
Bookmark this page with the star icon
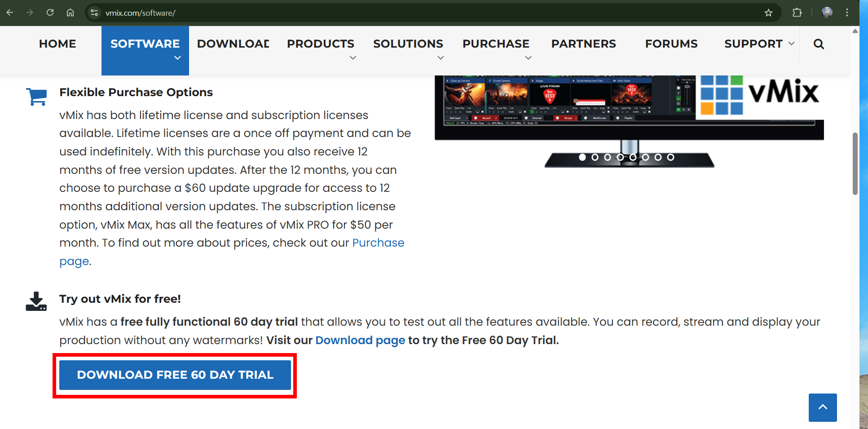coord(768,13)
